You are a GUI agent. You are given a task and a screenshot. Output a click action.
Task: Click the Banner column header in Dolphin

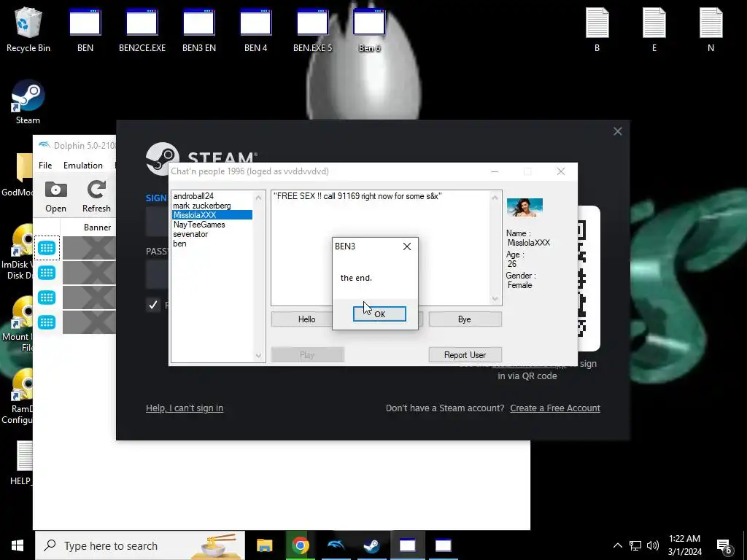pos(97,227)
